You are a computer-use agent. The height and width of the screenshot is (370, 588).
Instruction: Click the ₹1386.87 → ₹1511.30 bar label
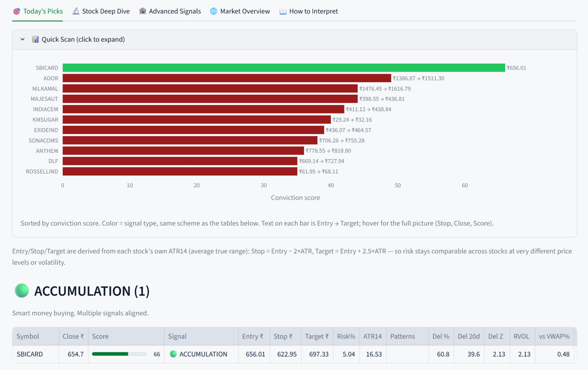click(419, 78)
